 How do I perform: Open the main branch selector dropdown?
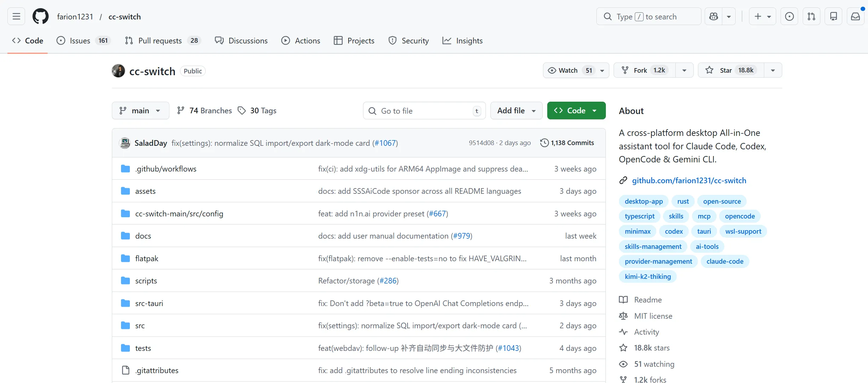tap(140, 110)
